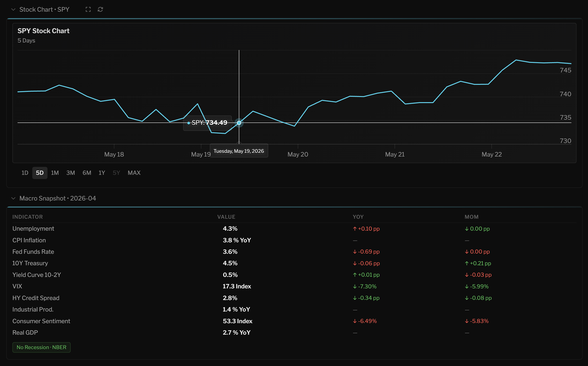Switch chart range to 1Y

point(102,173)
